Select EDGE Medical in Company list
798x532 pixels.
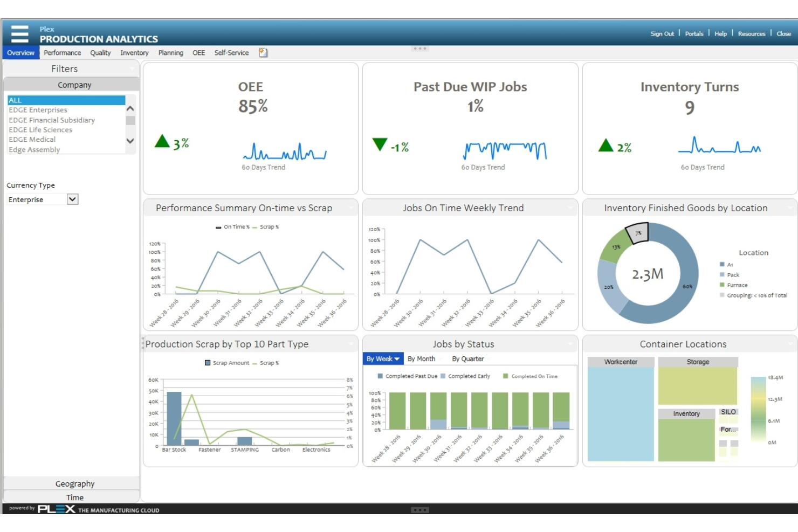point(32,140)
